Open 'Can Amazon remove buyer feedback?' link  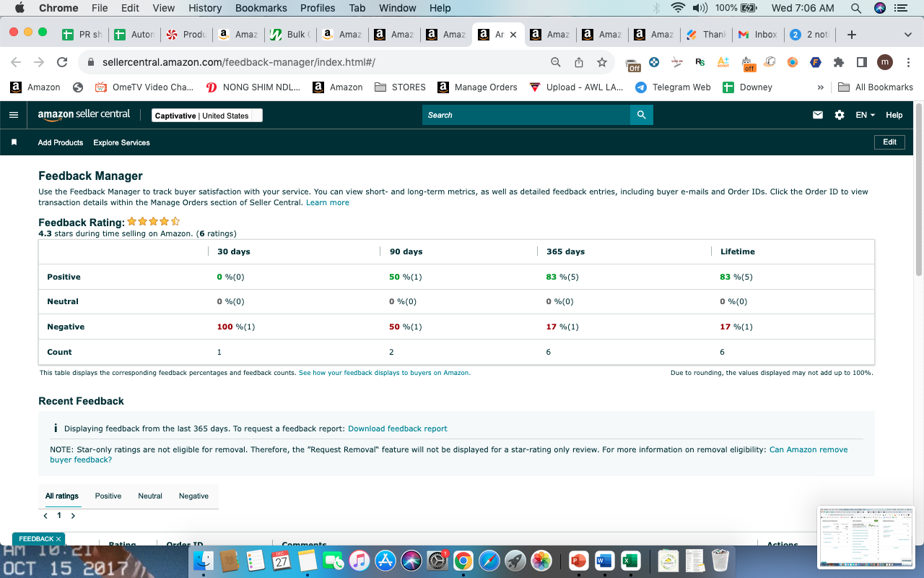tap(449, 454)
